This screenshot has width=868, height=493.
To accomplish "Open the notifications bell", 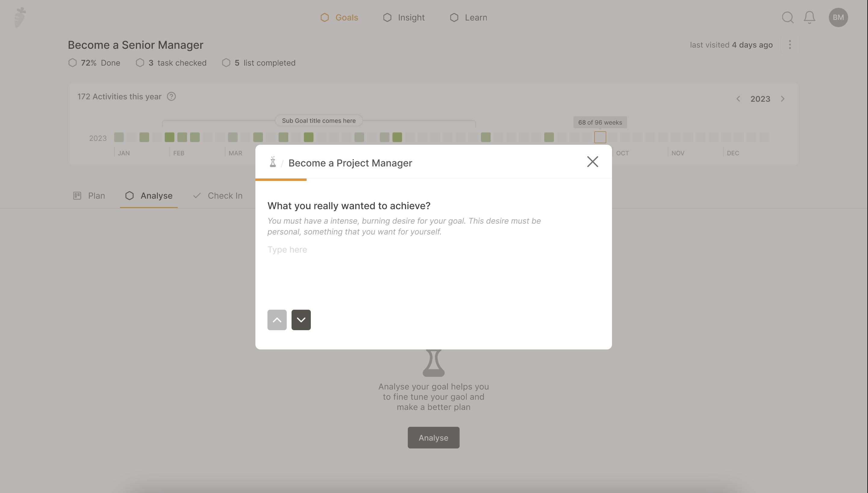I will pyautogui.click(x=809, y=17).
